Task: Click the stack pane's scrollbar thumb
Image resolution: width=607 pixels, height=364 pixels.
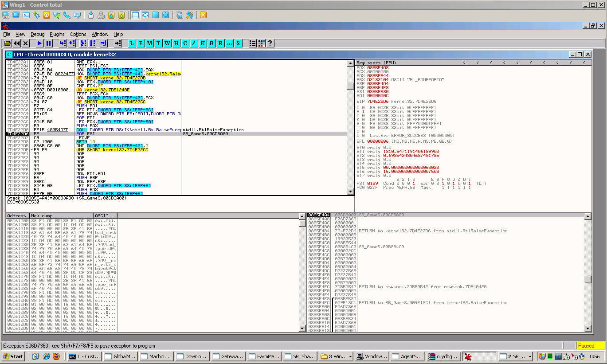Action: point(588,280)
